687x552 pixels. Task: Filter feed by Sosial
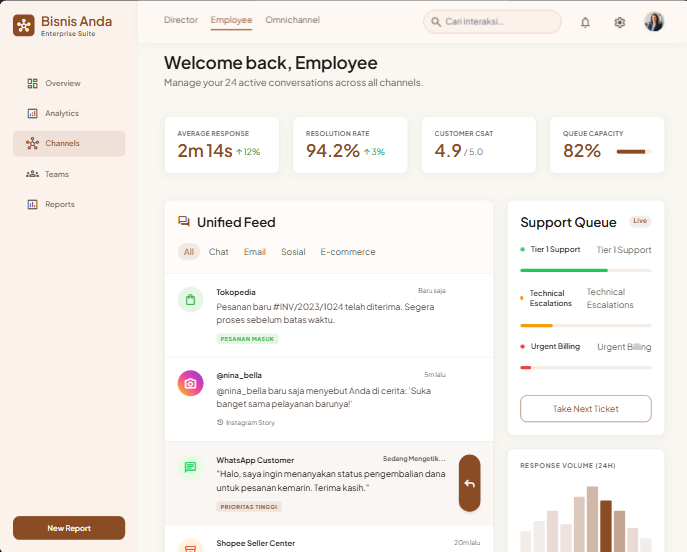pyautogui.click(x=293, y=252)
